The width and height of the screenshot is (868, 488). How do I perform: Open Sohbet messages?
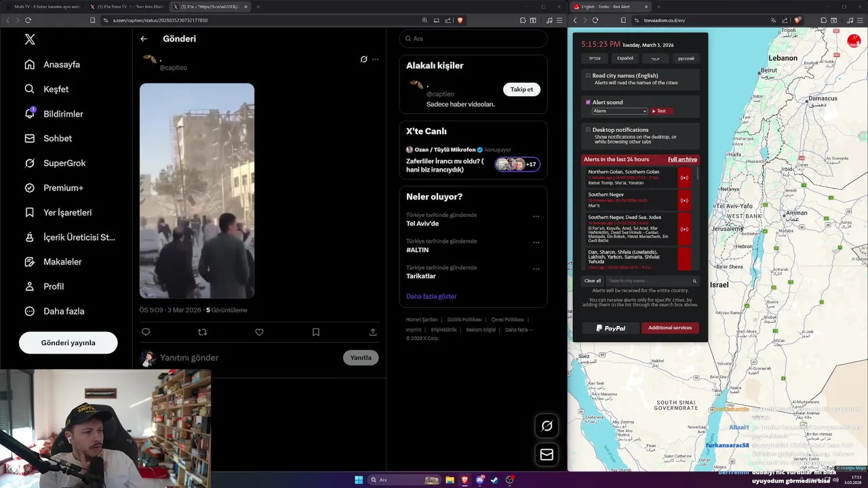coord(48,138)
